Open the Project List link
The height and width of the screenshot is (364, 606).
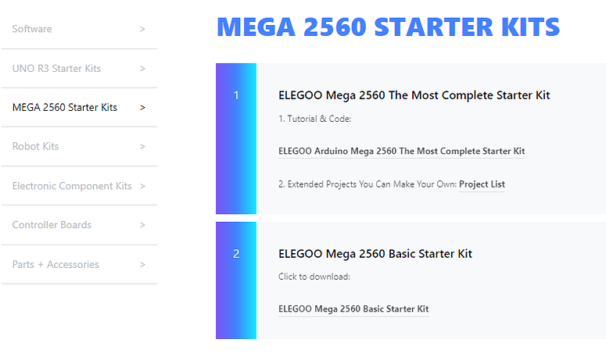[482, 184]
